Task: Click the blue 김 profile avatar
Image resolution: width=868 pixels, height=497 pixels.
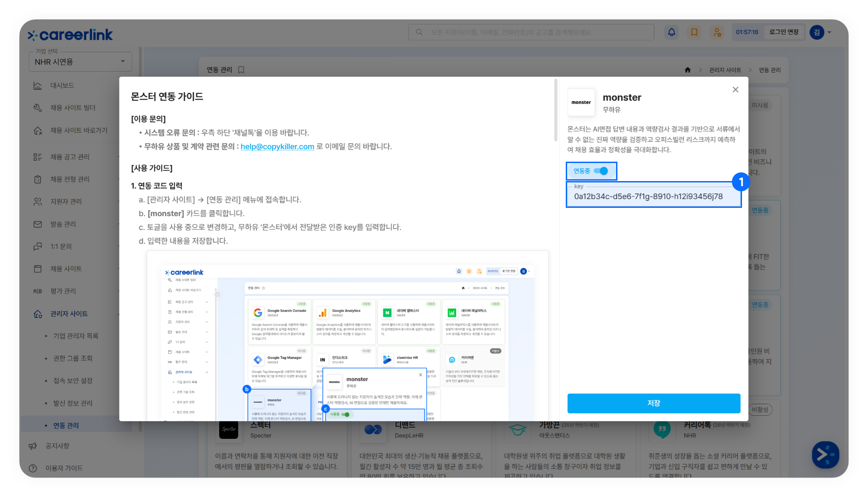Action: click(x=817, y=32)
